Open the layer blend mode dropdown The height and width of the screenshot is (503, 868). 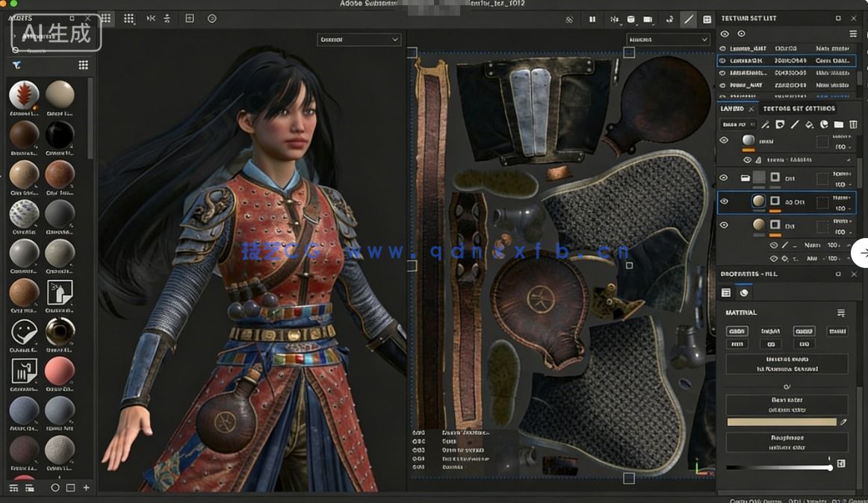(842, 197)
